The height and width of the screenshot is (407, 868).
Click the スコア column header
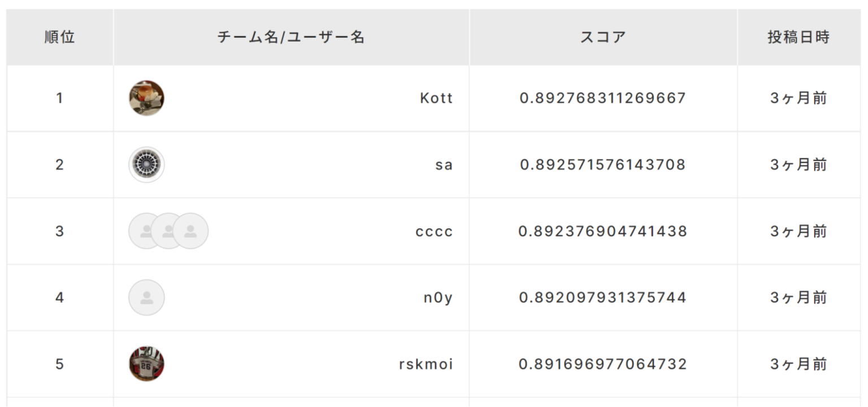pos(604,37)
